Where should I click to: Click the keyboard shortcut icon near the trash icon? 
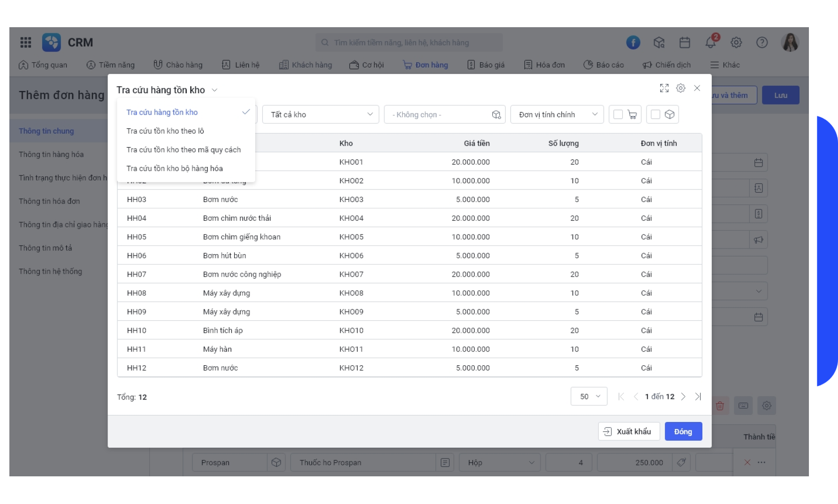pyautogui.click(x=743, y=406)
